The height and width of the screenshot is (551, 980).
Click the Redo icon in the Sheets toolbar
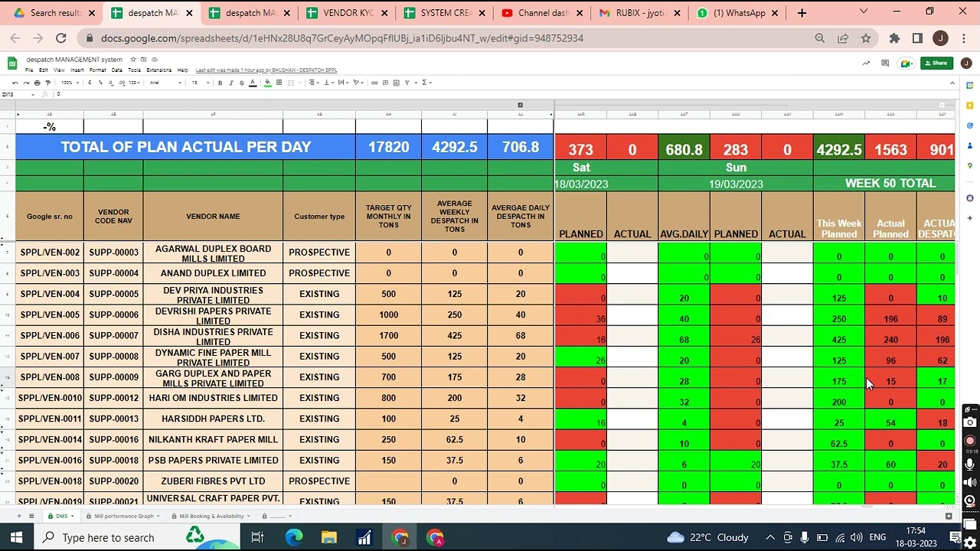click(x=26, y=83)
